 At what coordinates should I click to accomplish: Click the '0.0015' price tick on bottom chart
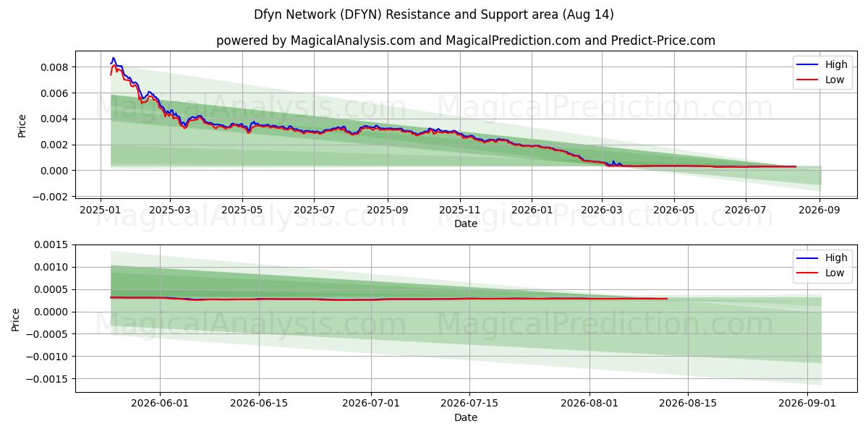(51, 245)
